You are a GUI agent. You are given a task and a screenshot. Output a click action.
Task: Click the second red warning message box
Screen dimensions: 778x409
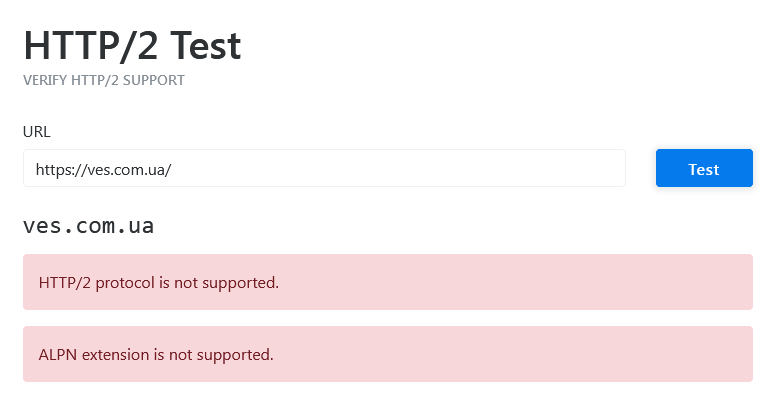point(500,354)
